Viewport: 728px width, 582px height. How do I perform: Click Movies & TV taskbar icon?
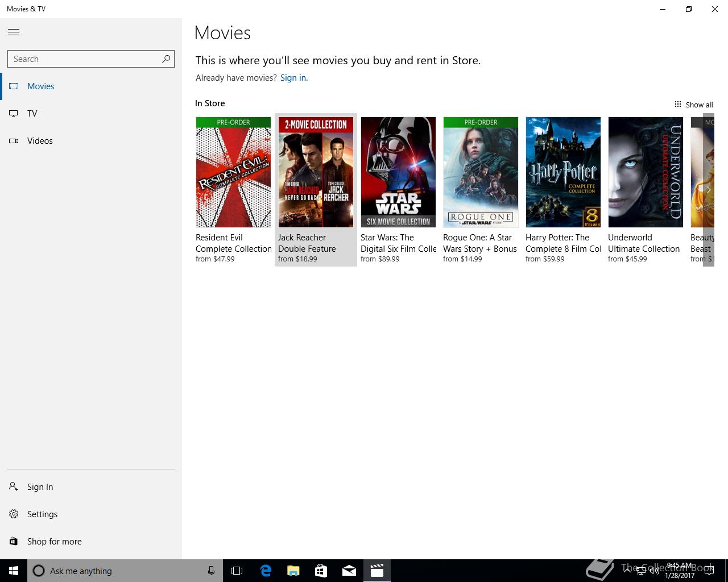[377, 571]
